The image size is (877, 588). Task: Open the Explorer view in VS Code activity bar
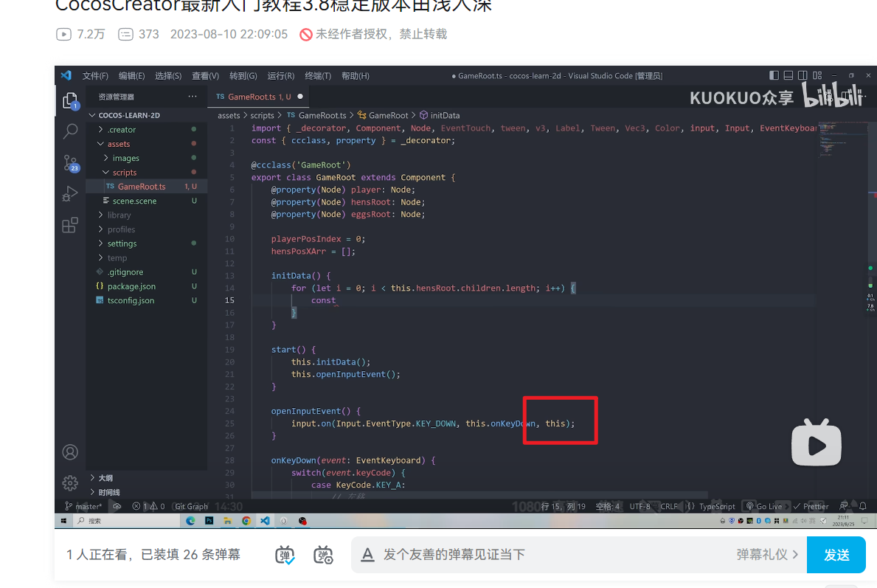click(x=71, y=101)
